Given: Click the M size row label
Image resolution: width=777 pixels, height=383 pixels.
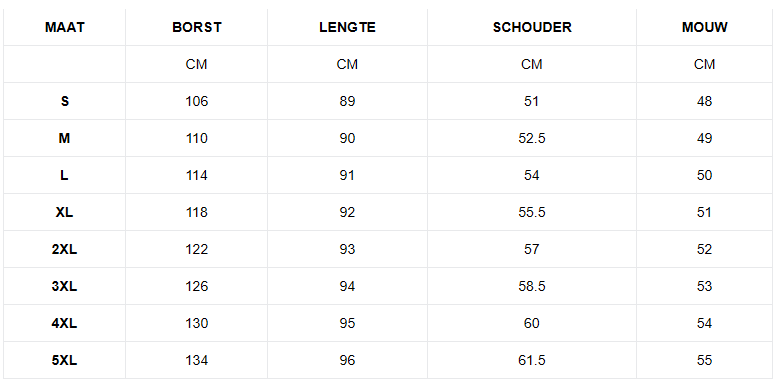Looking at the screenshot, I should [64, 138].
